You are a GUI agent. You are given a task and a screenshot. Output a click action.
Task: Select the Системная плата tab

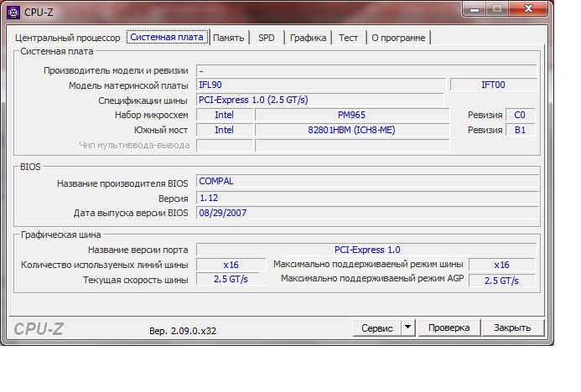click(x=167, y=37)
